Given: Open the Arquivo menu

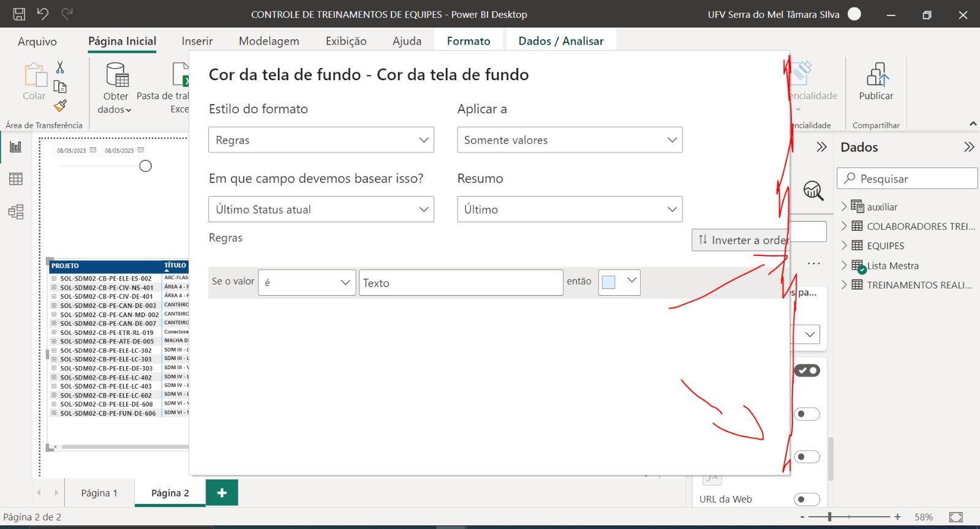Looking at the screenshot, I should coord(37,41).
